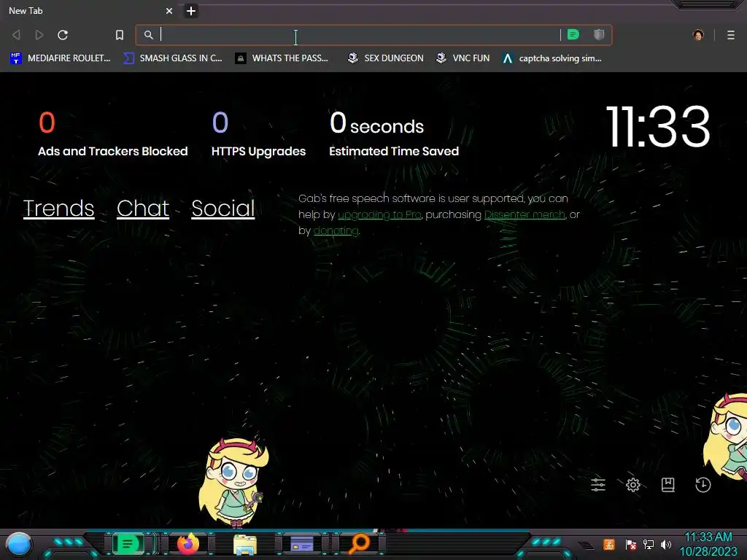The image size is (747, 560).
Task: Launch Firefox from the taskbar
Action: (188, 544)
